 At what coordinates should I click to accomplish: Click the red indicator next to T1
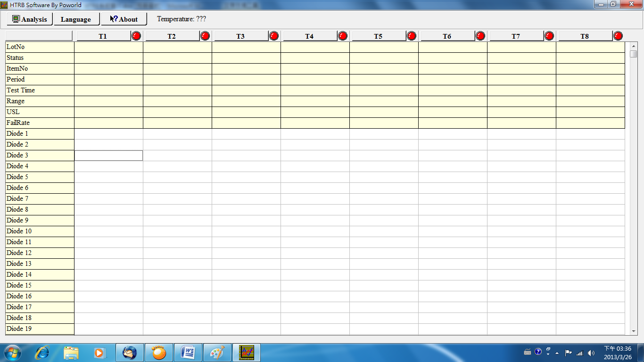[x=136, y=36]
